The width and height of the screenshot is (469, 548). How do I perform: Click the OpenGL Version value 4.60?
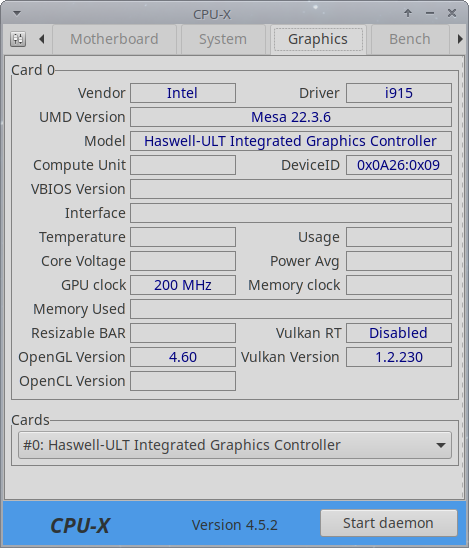click(x=183, y=357)
